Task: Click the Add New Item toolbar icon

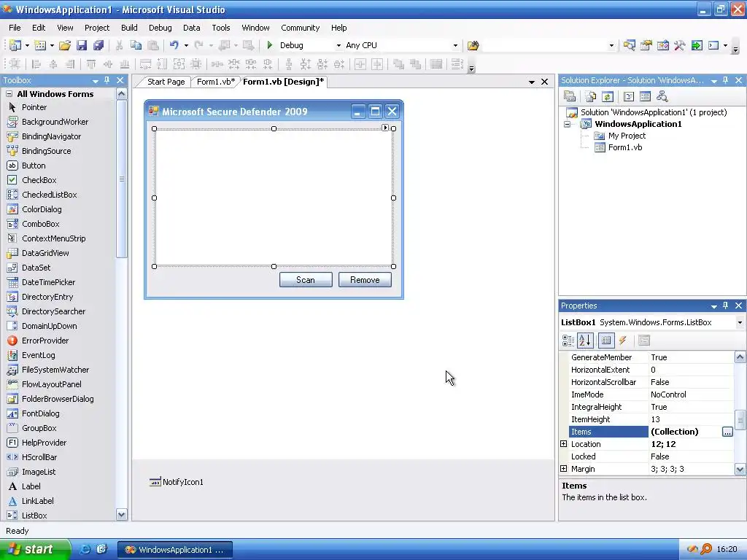Action: [x=40, y=45]
